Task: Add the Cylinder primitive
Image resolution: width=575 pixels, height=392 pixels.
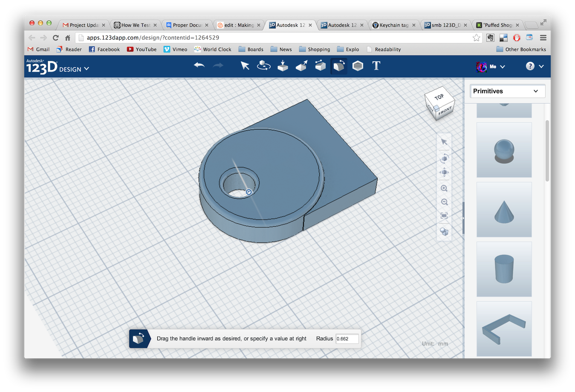Action: point(504,269)
